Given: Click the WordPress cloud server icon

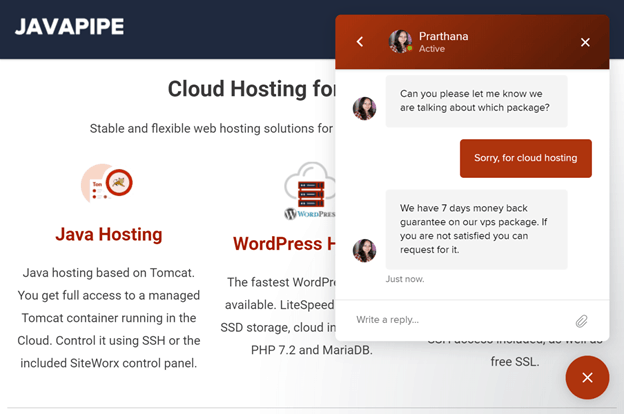Looking at the screenshot, I should click(310, 191).
